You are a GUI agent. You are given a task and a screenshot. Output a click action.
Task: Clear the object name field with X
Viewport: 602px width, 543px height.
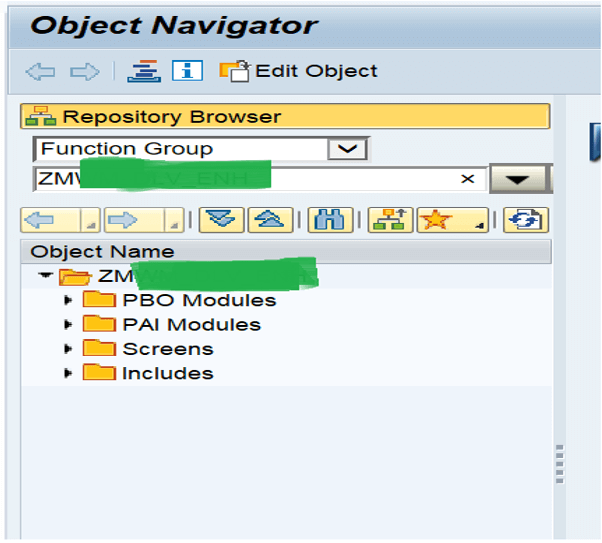pos(467,179)
